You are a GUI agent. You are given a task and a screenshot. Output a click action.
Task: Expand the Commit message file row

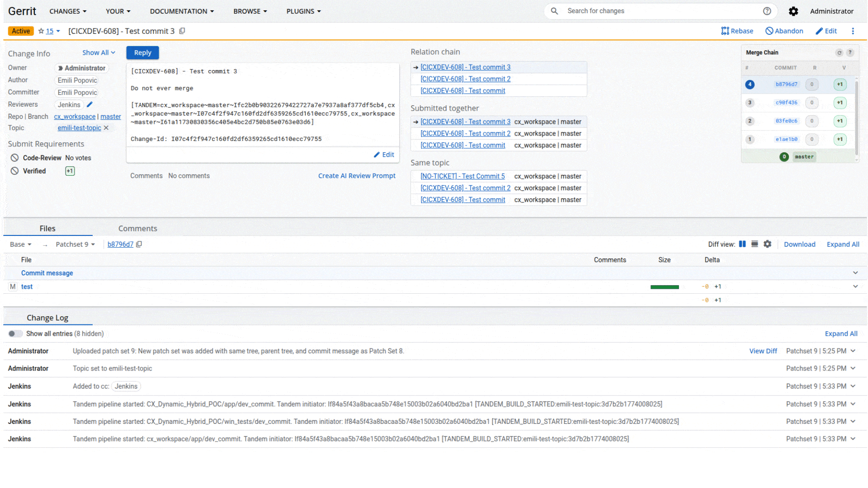pyautogui.click(x=855, y=273)
